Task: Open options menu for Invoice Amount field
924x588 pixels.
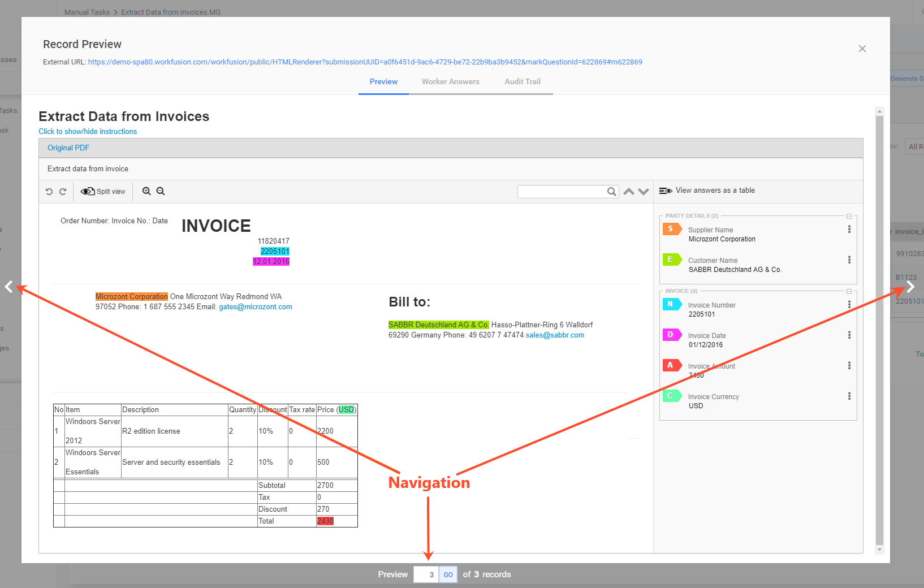Action: [x=849, y=366]
